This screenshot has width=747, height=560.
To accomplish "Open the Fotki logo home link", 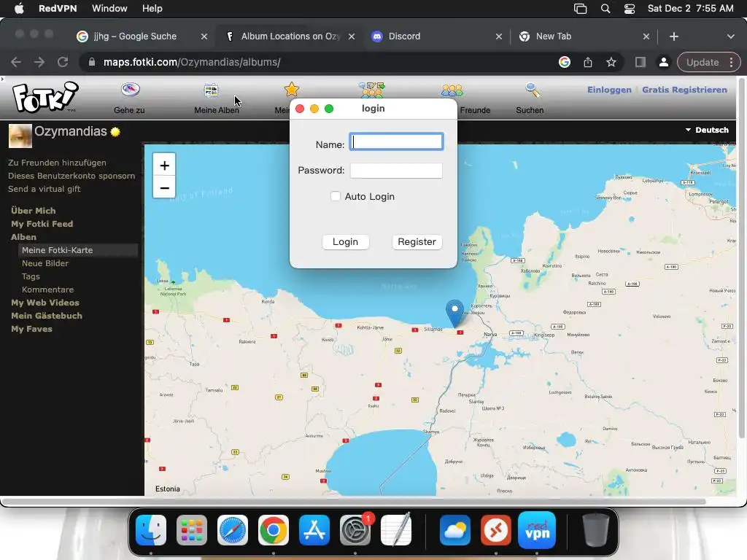I will point(44,98).
